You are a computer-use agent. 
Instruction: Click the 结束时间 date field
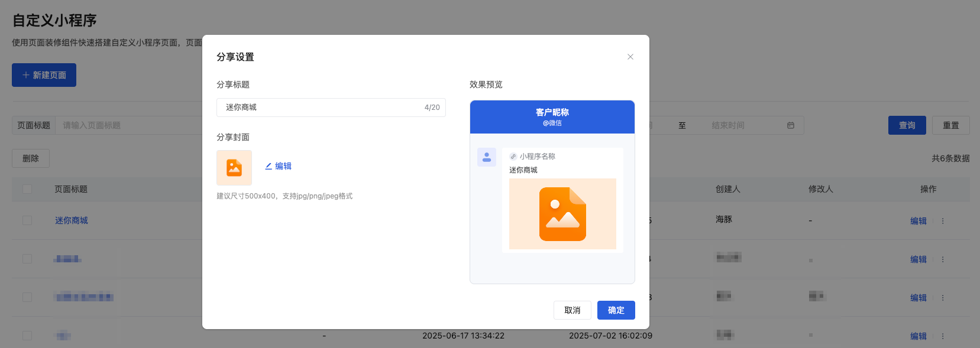[728, 125]
